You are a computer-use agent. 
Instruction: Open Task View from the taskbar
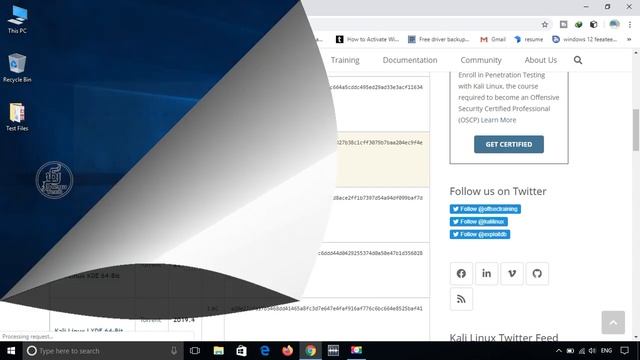pyautogui.click(x=195, y=351)
